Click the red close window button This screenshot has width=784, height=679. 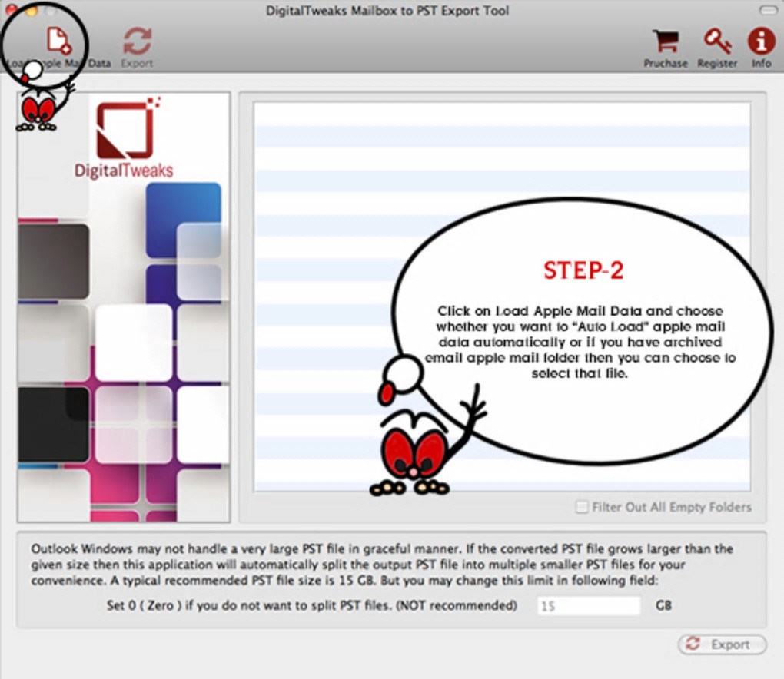click(11, 8)
